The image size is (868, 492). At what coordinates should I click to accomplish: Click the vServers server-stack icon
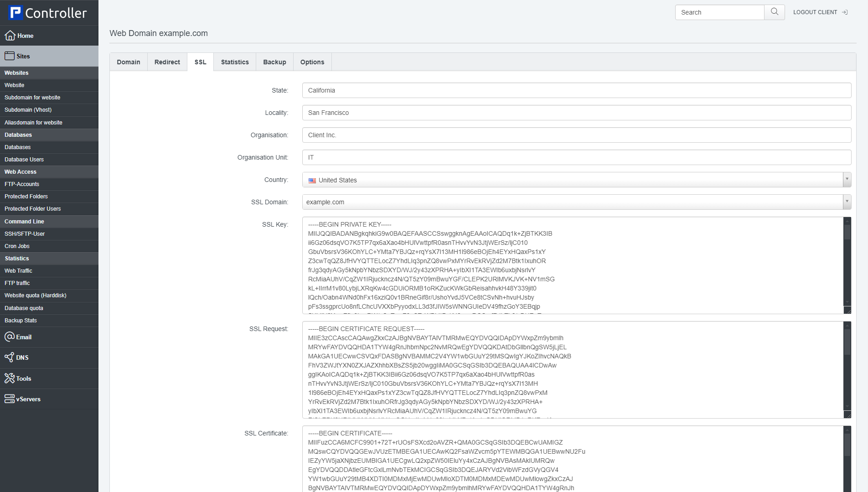point(10,399)
